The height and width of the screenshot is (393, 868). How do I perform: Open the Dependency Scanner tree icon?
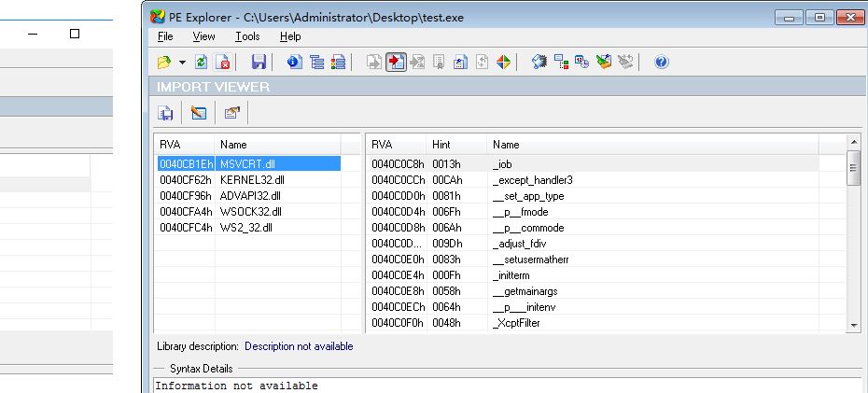tap(561, 62)
